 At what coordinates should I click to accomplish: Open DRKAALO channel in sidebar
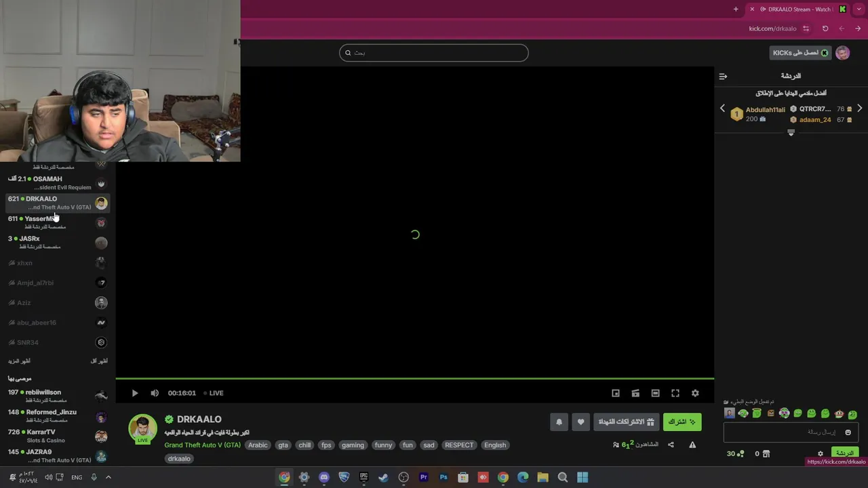[58, 203]
